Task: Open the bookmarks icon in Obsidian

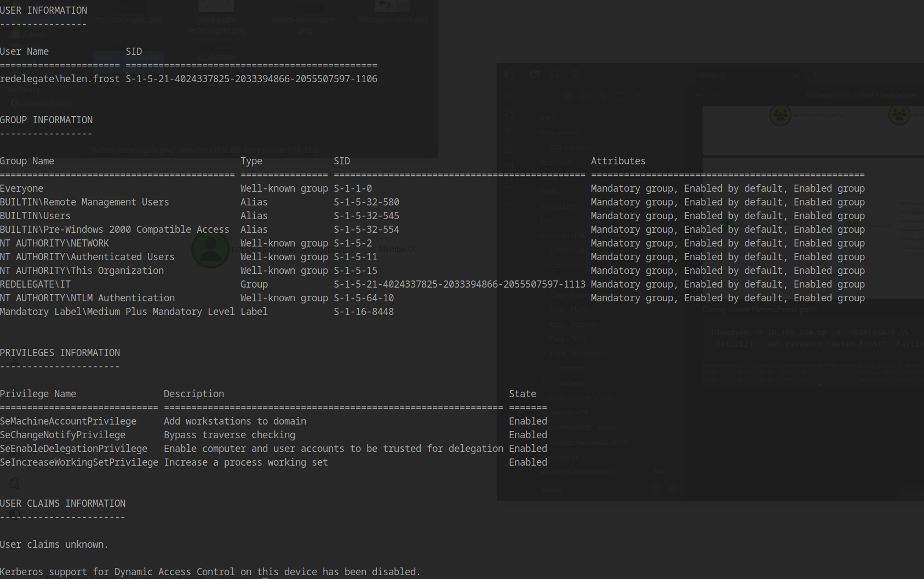Action: click(x=575, y=74)
